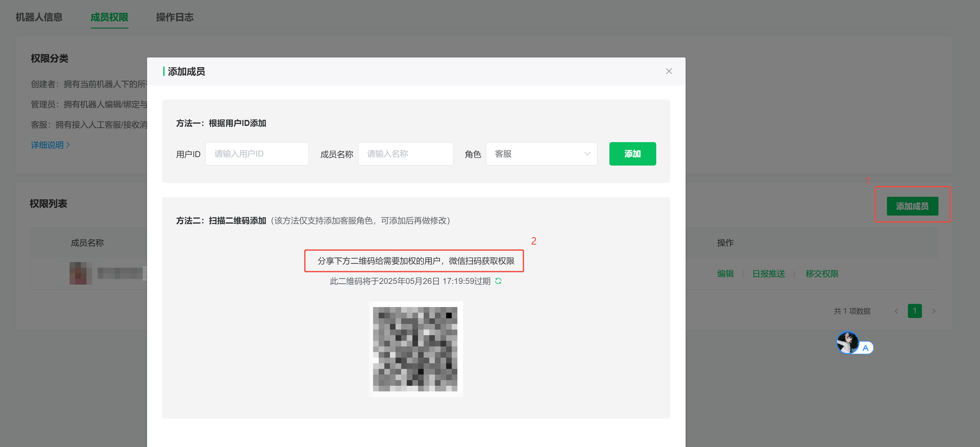The image size is (980, 447).
Task: Click the 方法一：根据用户ID添加 heading
Action: pyautogui.click(x=221, y=123)
